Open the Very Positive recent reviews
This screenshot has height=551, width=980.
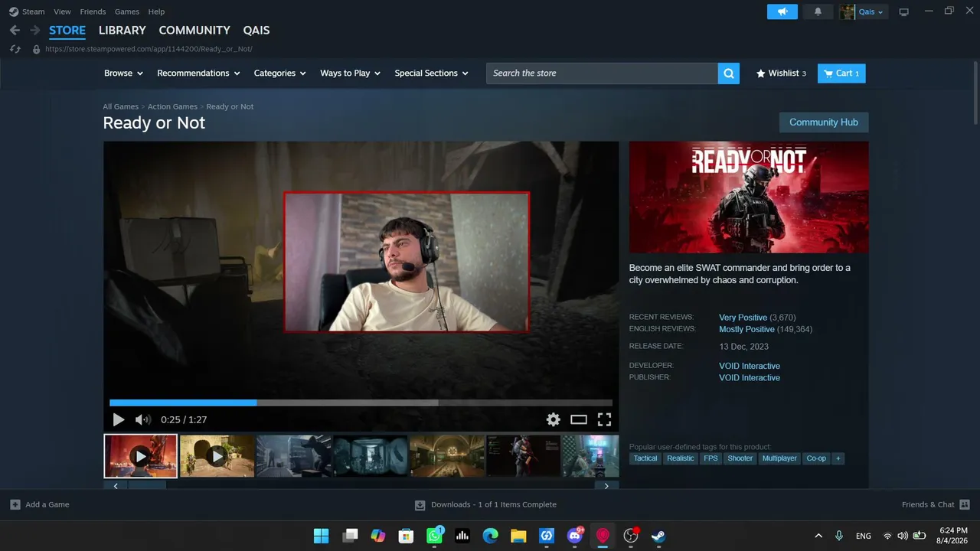(743, 318)
